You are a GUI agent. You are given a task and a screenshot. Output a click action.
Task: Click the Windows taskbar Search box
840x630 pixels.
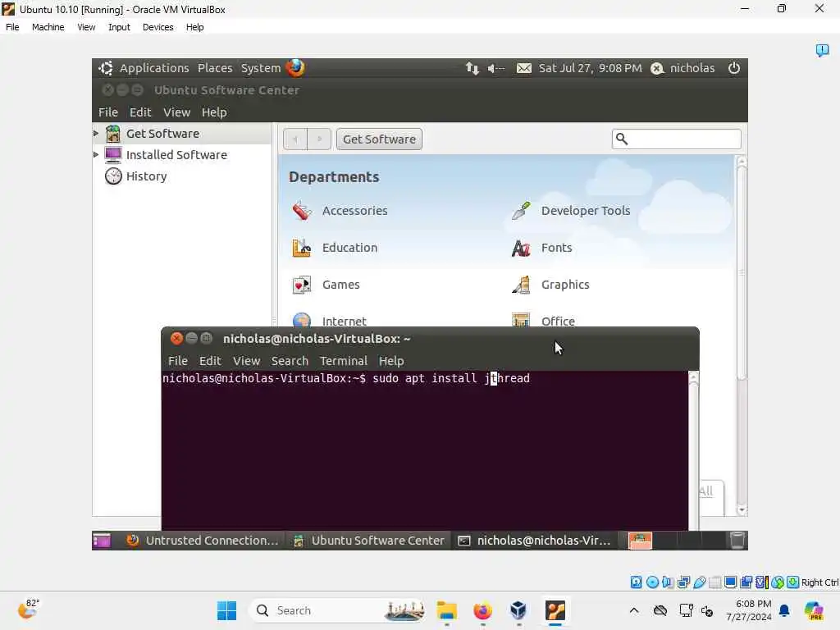(337, 610)
